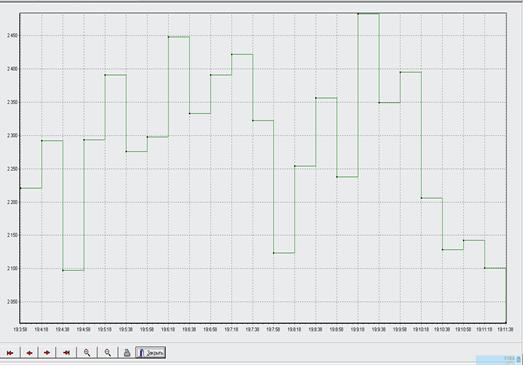Click the magnifier icon beside the printer icon

(x=108, y=353)
